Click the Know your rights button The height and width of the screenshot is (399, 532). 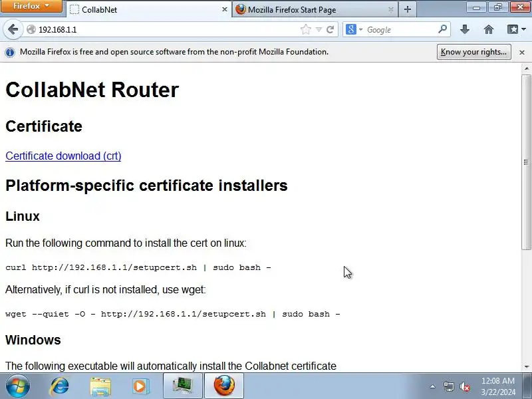pos(473,52)
